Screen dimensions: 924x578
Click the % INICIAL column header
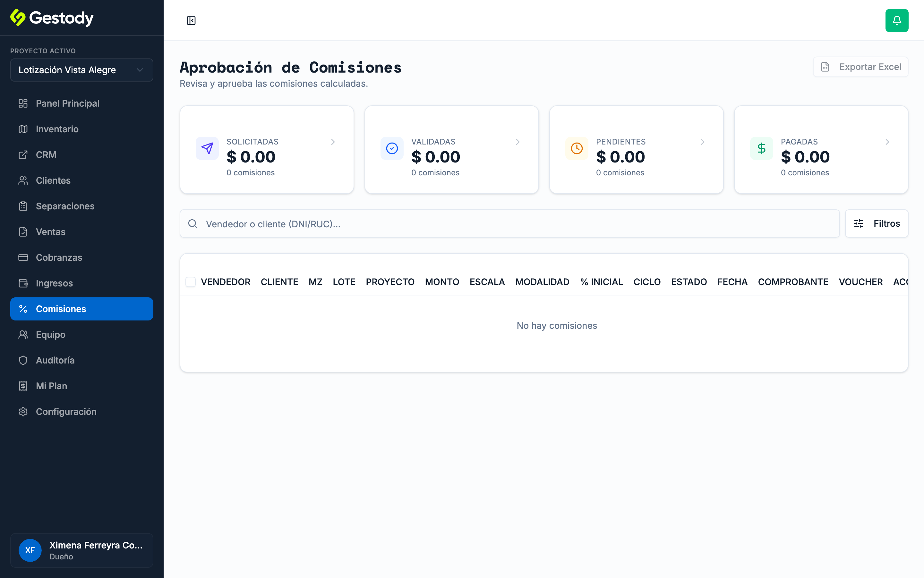point(601,282)
